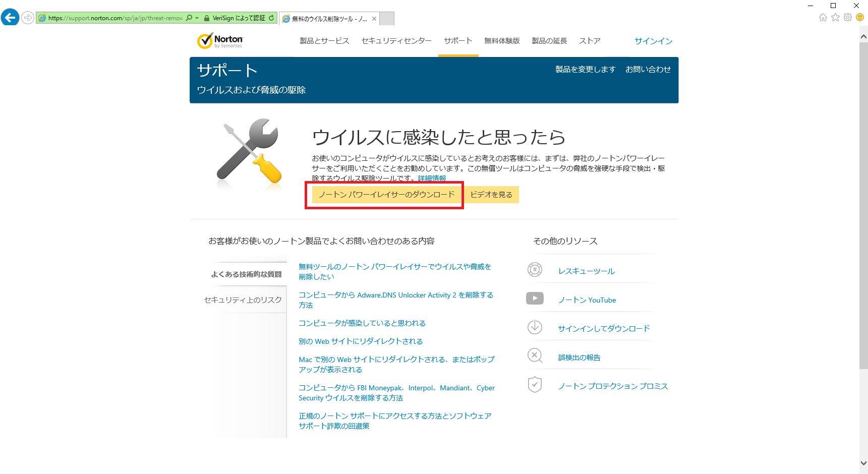Click the download arrow circle icon
Image resolution: width=868 pixels, height=474 pixels.
[535, 327]
